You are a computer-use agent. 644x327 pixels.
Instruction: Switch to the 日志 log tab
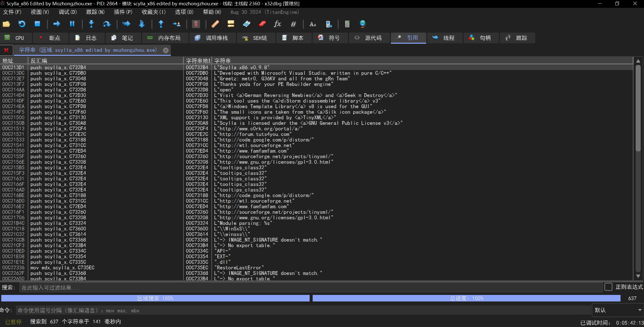pos(87,38)
